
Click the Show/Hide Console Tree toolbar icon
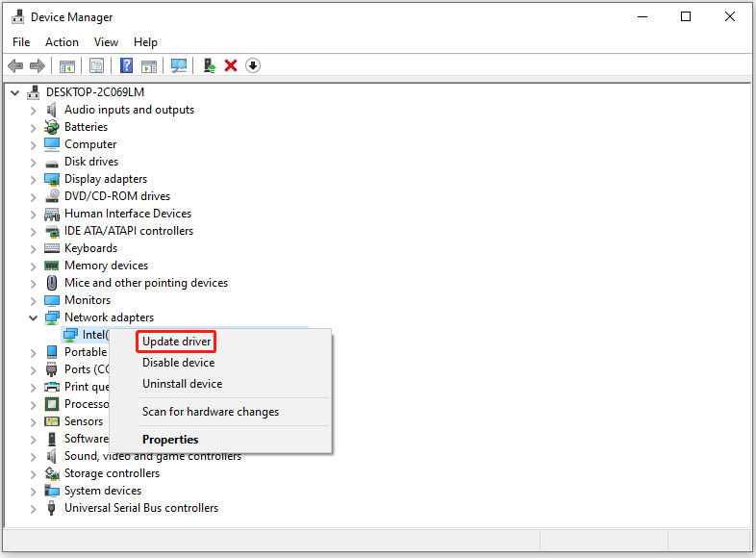(x=67, y=66)
